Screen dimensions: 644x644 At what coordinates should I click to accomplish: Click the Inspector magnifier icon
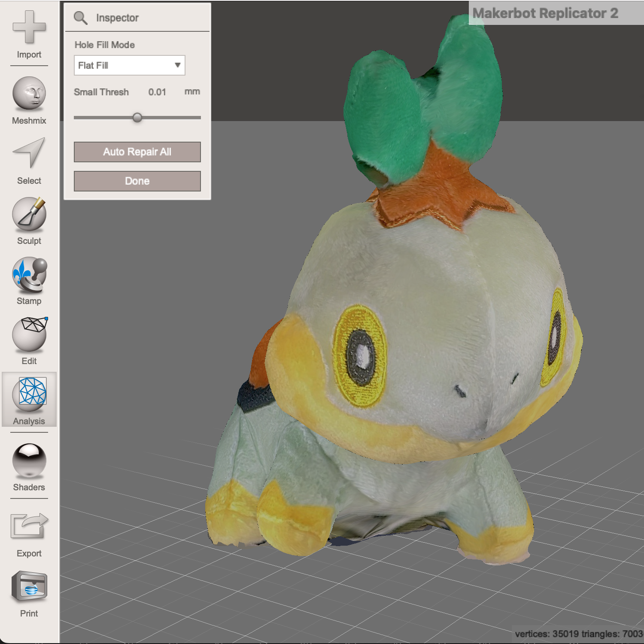click(81, 18)
